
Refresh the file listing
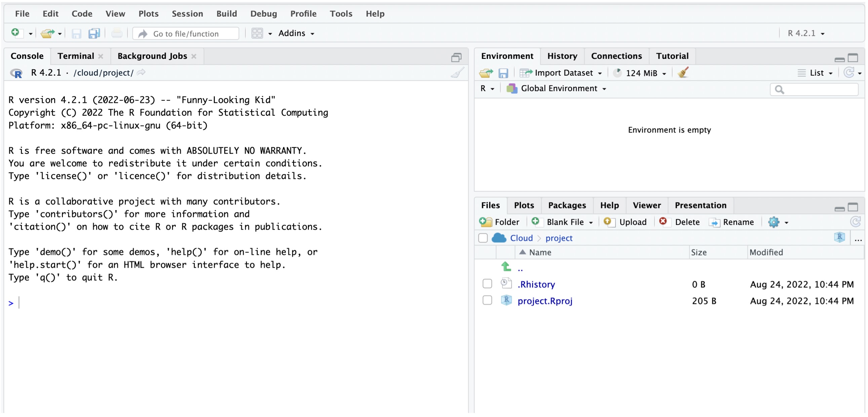(856, 222)
